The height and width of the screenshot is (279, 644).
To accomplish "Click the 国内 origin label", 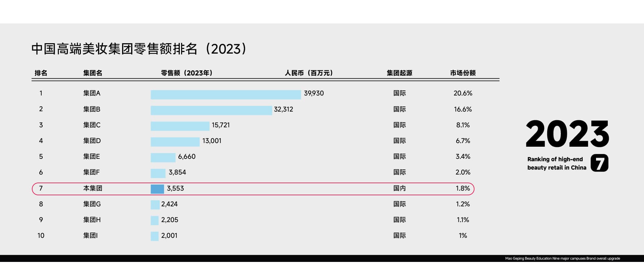I will tap(399, 188).
